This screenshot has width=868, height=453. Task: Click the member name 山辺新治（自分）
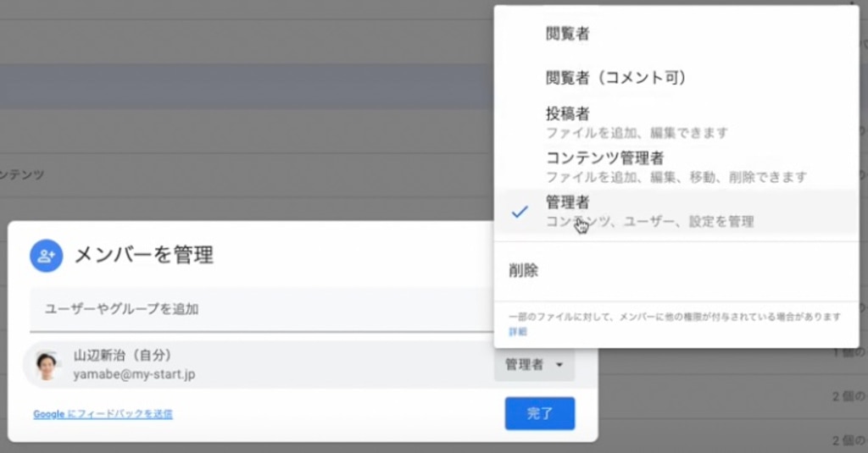point(128,356)
